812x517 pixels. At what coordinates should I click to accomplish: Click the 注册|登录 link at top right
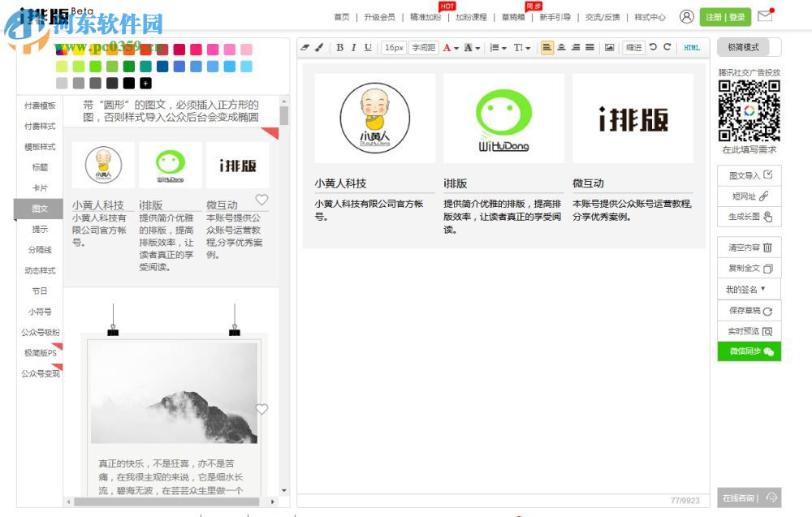click(725, 16)
